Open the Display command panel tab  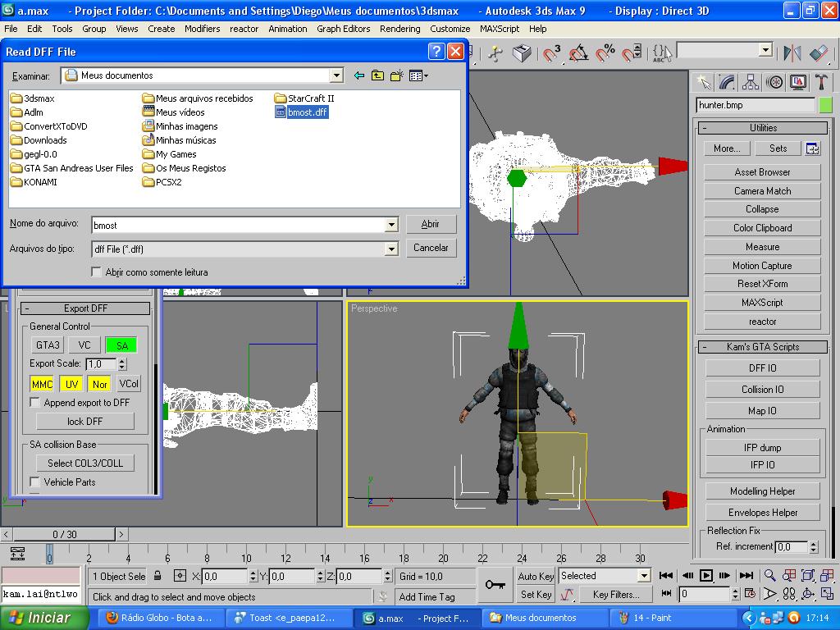[x=797, y=82]
